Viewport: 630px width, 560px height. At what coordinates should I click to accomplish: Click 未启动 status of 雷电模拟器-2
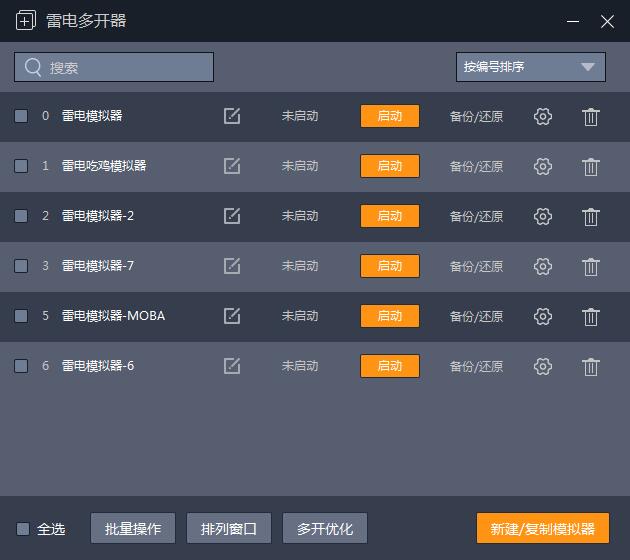(x=300, y=216)
